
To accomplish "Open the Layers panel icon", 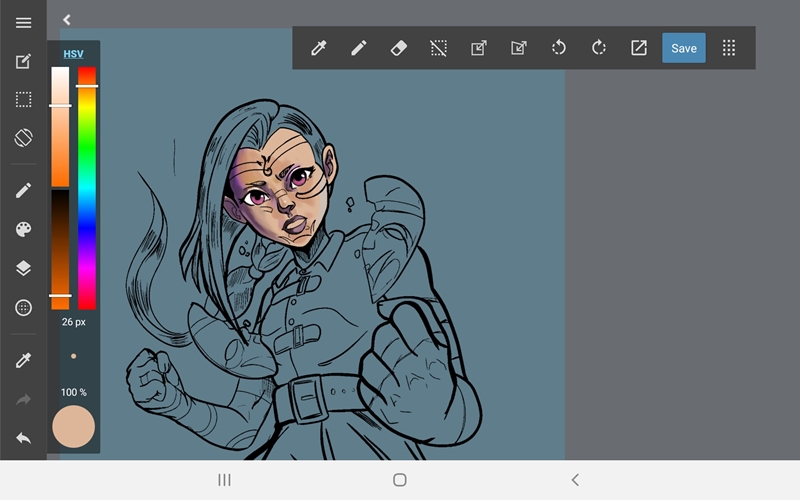I will (x=23, y=268).
